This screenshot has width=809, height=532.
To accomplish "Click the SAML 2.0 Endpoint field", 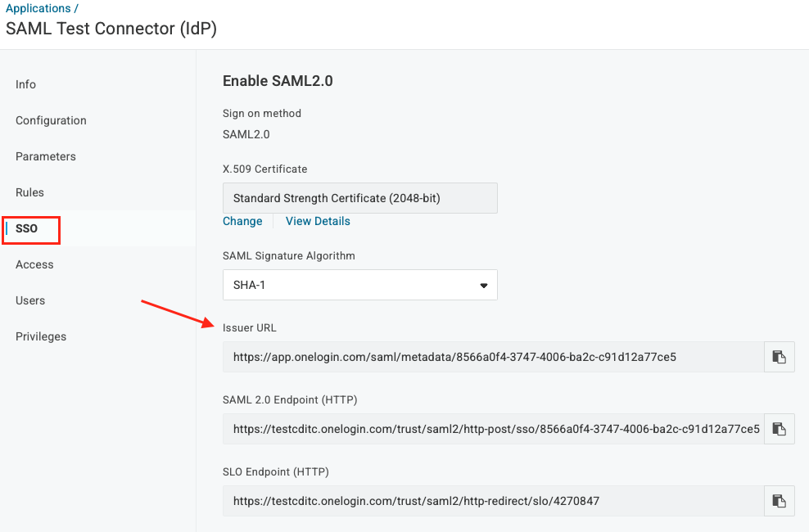I will click(x=491, y=429).
